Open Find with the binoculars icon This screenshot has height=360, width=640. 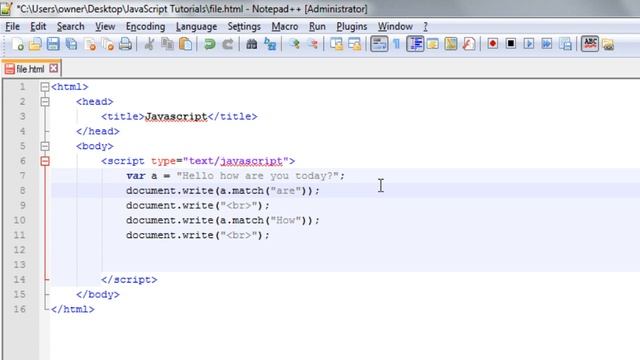click(x=251, y=44)
